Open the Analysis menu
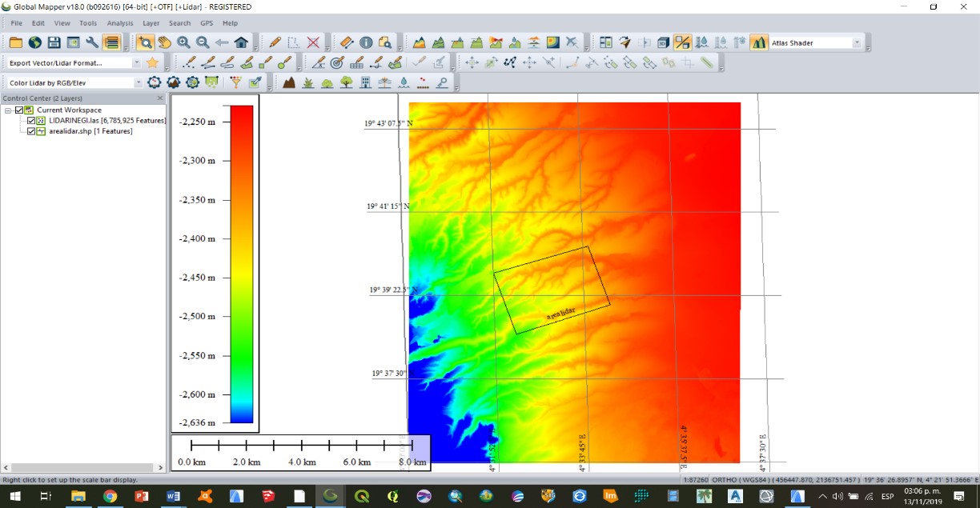980x508 pixels. point(120,23)
